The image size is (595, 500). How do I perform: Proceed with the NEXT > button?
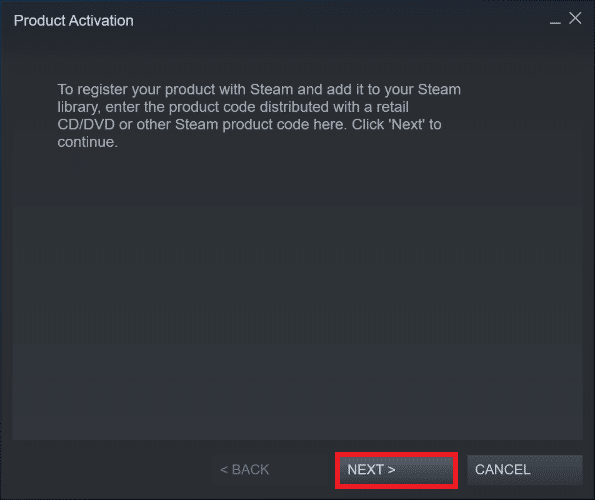click(x=396, y=470)
